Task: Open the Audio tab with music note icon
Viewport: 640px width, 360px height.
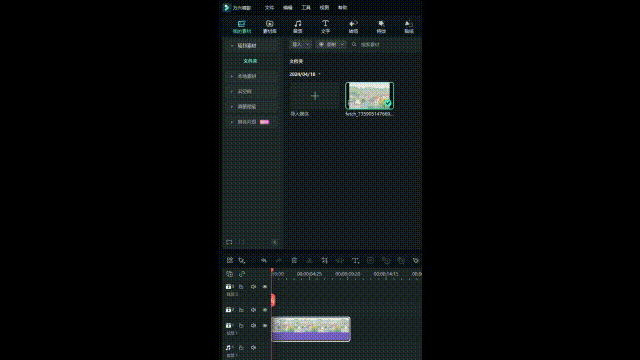Action: [298, 27]
